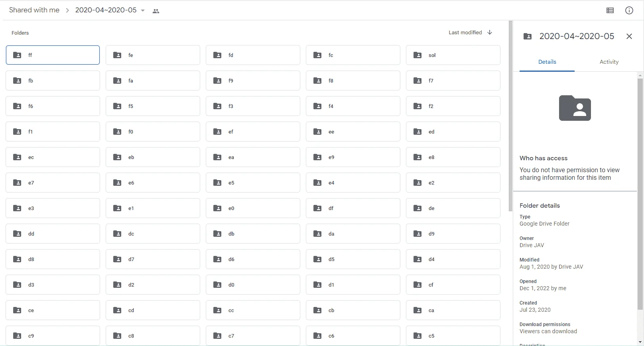Click the folder icon of ed
Viewport: 644px width, 346px height.
pos(418,132)
